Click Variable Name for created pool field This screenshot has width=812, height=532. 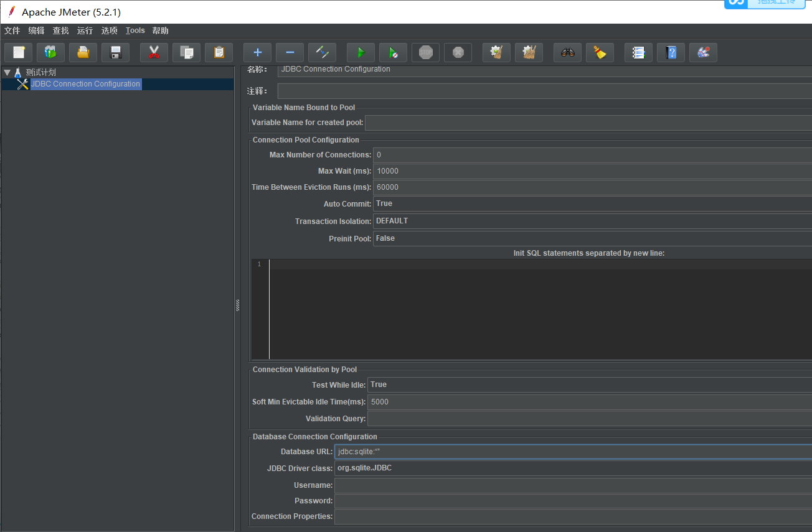(x=588, y=123)
